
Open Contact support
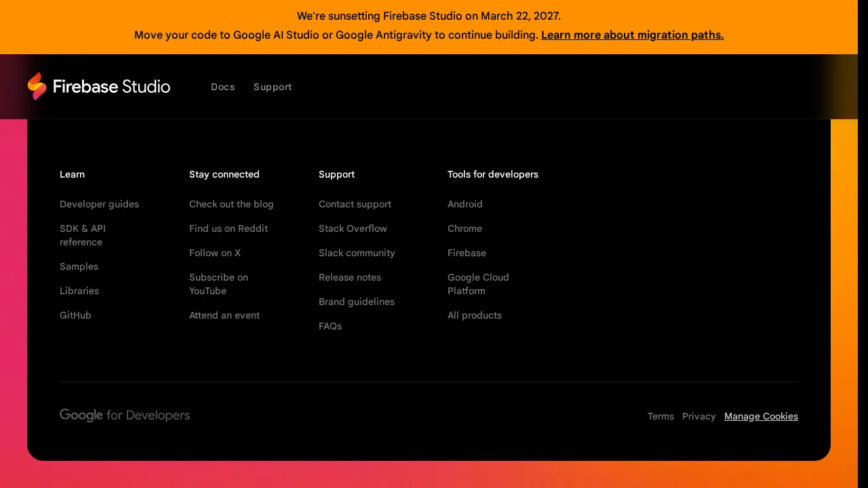355,204
